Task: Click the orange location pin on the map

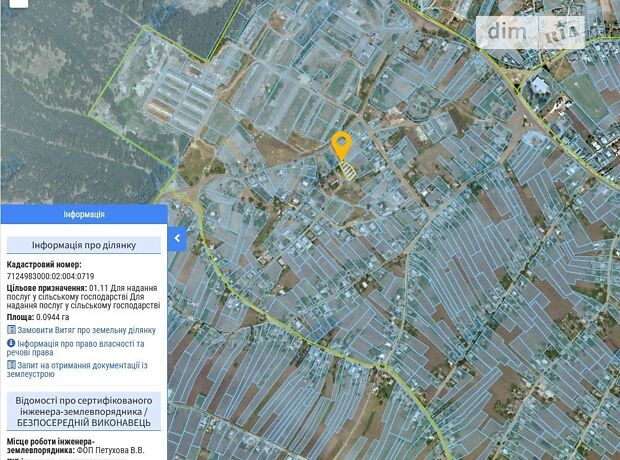Action: (341, 145)
